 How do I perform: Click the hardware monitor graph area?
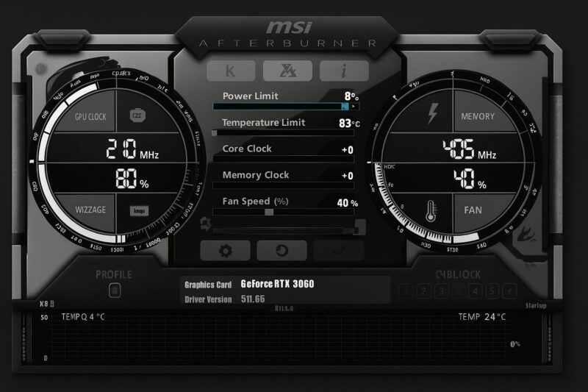pos(279,340)
